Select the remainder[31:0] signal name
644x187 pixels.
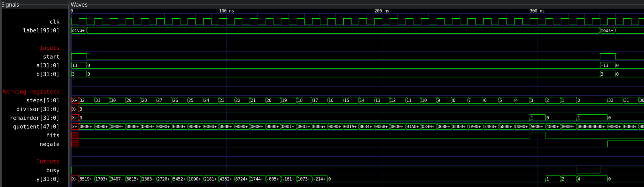pos(34,118)
